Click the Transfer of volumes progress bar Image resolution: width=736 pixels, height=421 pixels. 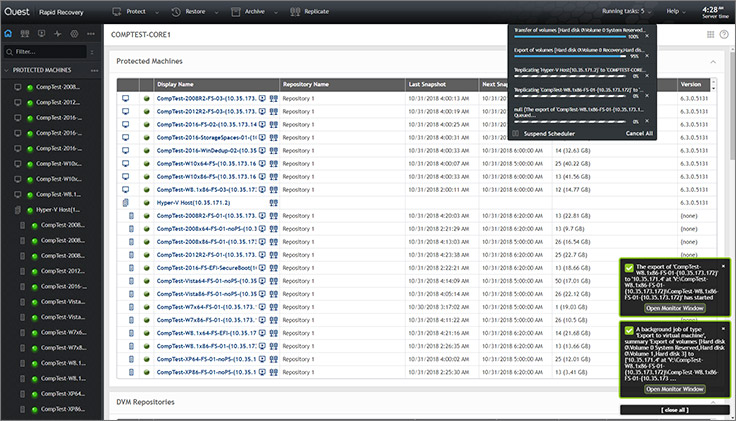(x=570, y=37)
